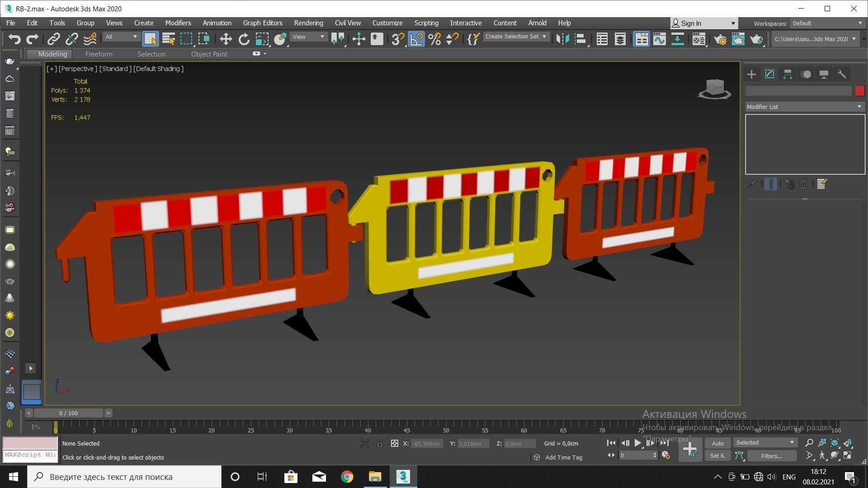Toggle Angle Snap button
The width and height of the screenshot is (868, 488).
point(416,39)
